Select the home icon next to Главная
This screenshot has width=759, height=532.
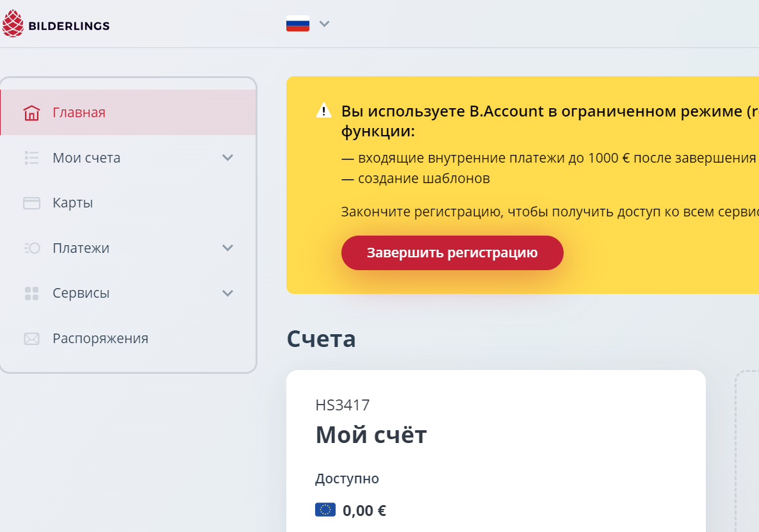click(32, 112)
